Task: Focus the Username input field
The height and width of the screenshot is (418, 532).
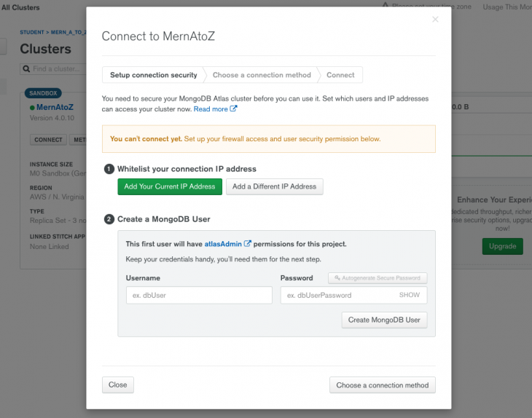Action: (199, 295)
